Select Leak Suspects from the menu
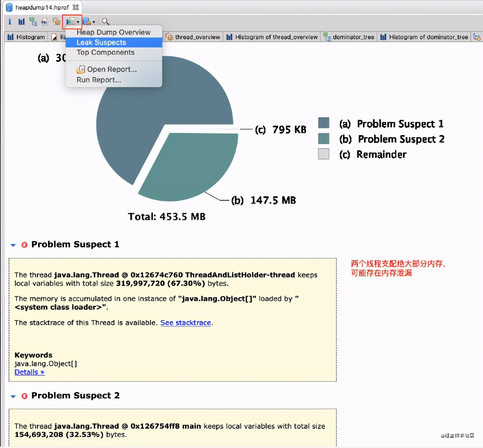483x448 pixels. coord(101,43)
